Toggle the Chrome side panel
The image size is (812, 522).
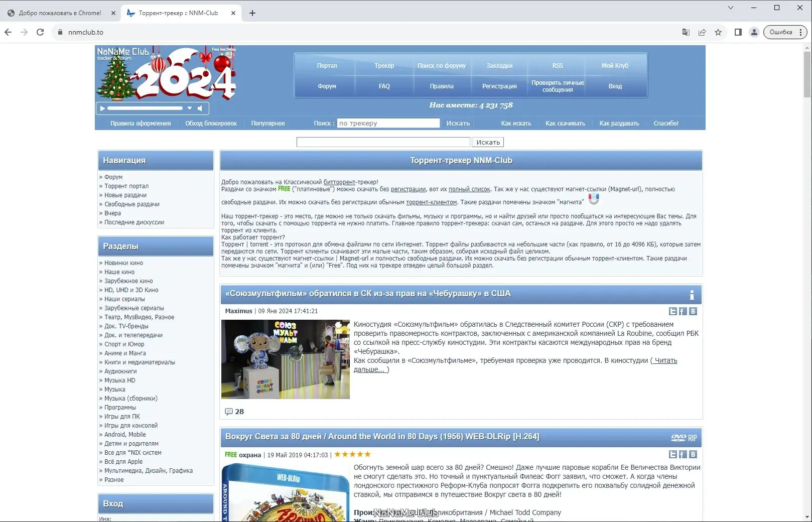pyautogui.click(x=738, y=32)
